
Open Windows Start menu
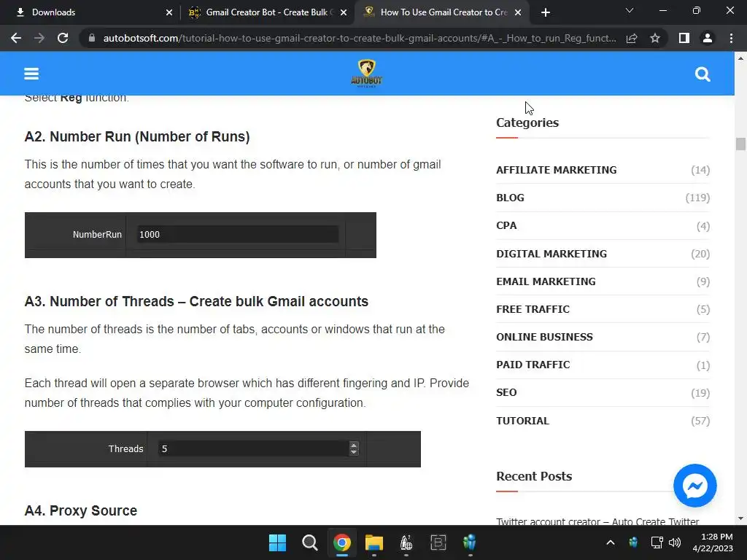click(x=277, y=542)
